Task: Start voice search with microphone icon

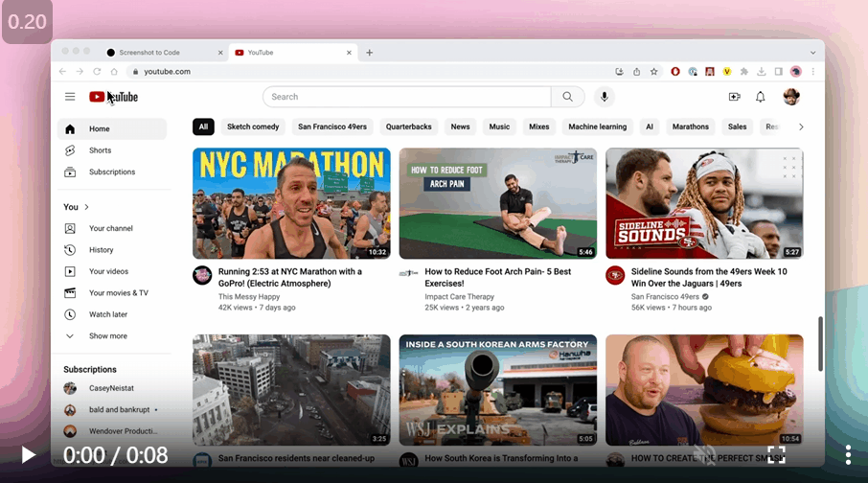Action: click(604, 97)
